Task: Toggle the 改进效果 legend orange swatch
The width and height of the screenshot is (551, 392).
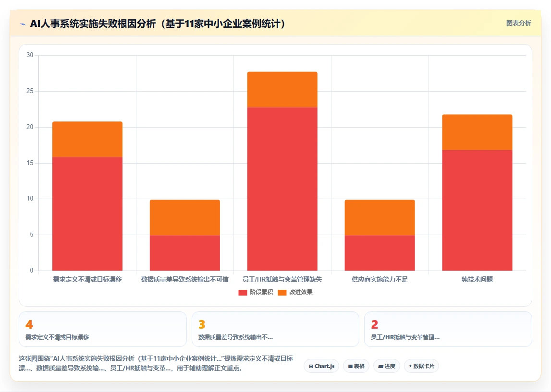Action: 282,292
